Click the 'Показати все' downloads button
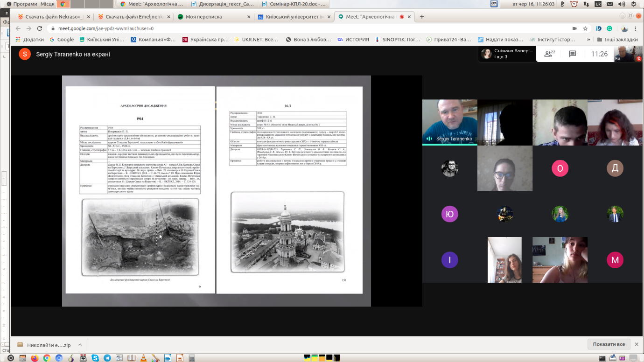The width and height of the screenshot is (644, 362). [609, 344]
